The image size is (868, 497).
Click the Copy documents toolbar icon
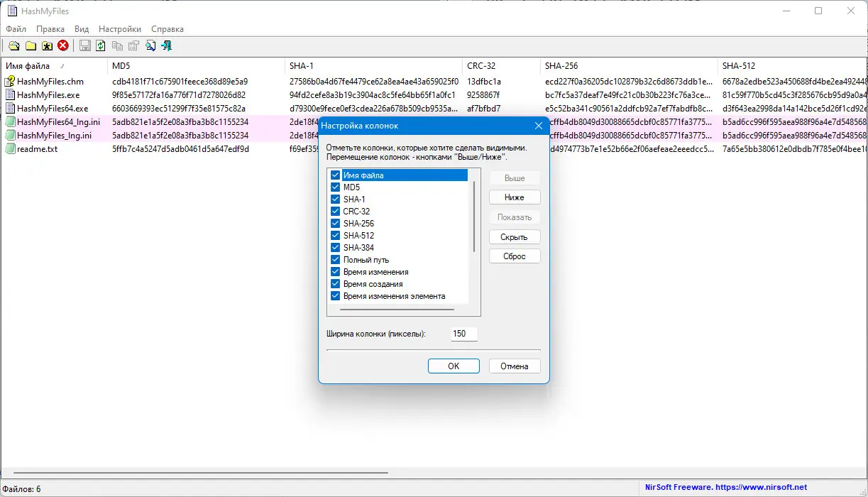117,46
